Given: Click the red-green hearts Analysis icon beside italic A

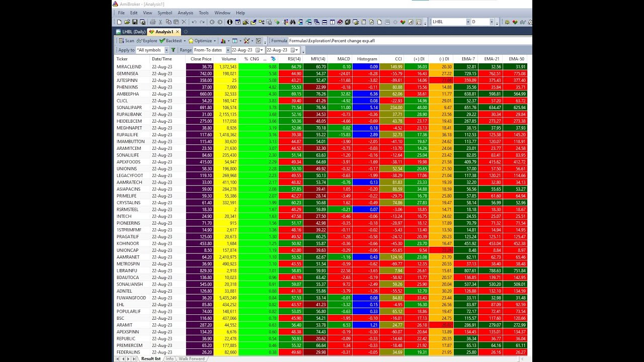Looking at the screenshot, I should pos(403,22).
